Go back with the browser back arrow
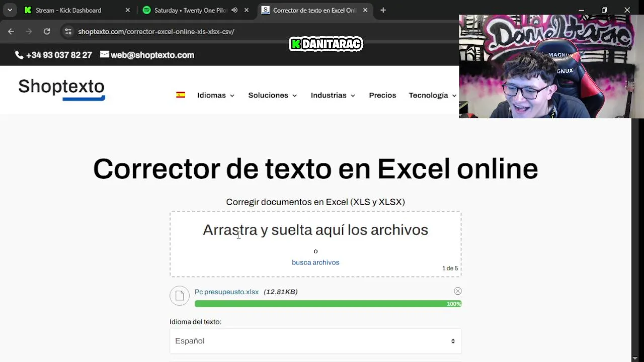644x362 pixels. point(11,31)
